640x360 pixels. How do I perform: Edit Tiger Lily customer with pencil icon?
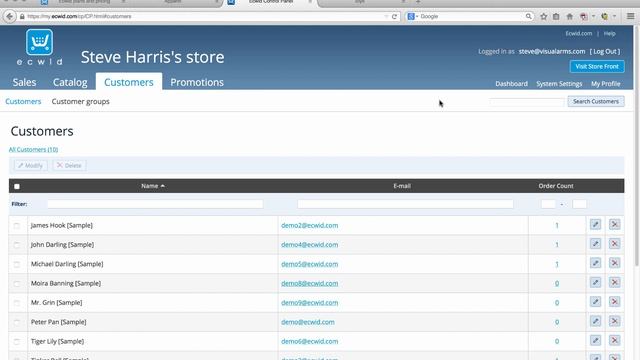click(x=595, y=340)
